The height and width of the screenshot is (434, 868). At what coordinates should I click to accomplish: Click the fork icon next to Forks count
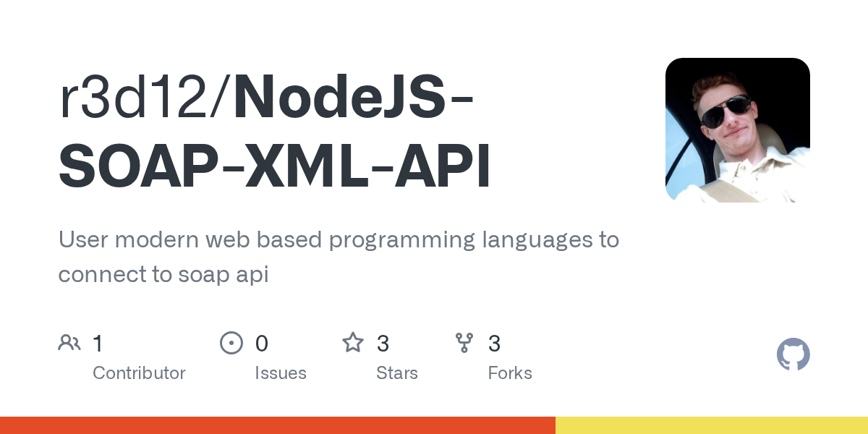pos(464,342)
